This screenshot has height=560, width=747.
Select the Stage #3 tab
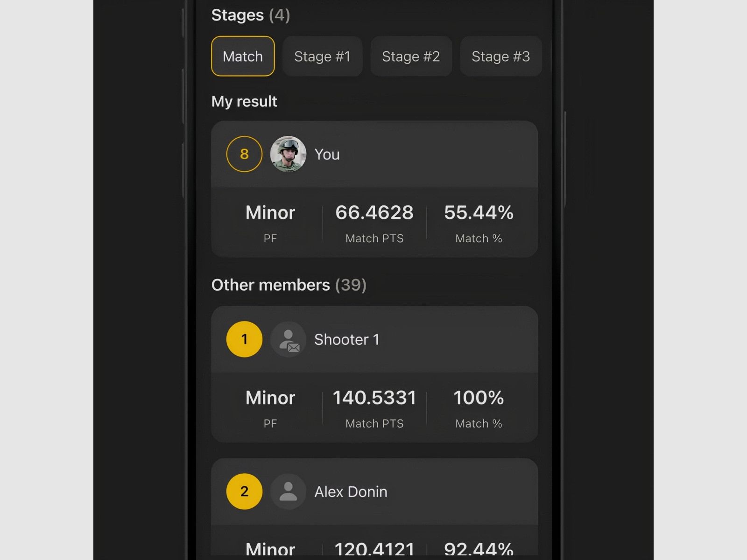(x=500, y=56)
